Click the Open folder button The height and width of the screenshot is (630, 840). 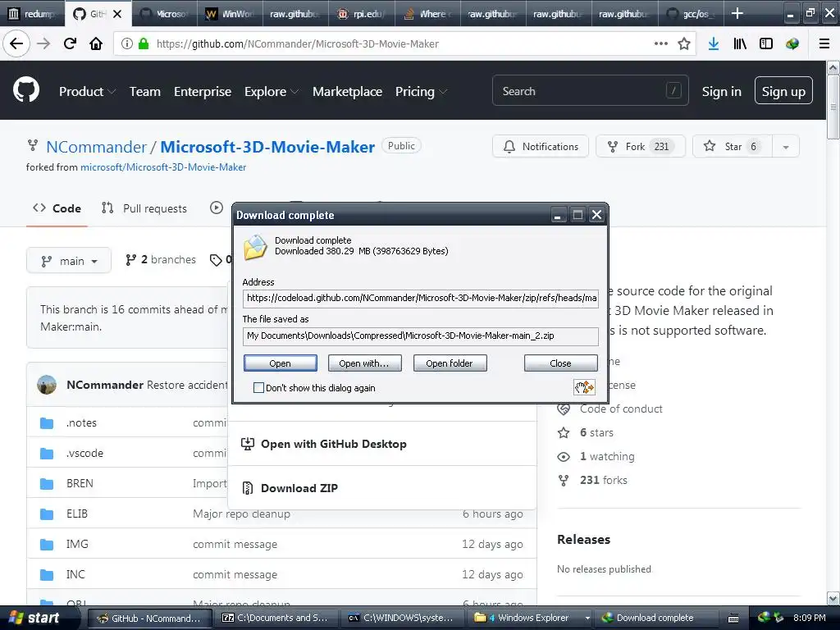(x=450, y=363)
